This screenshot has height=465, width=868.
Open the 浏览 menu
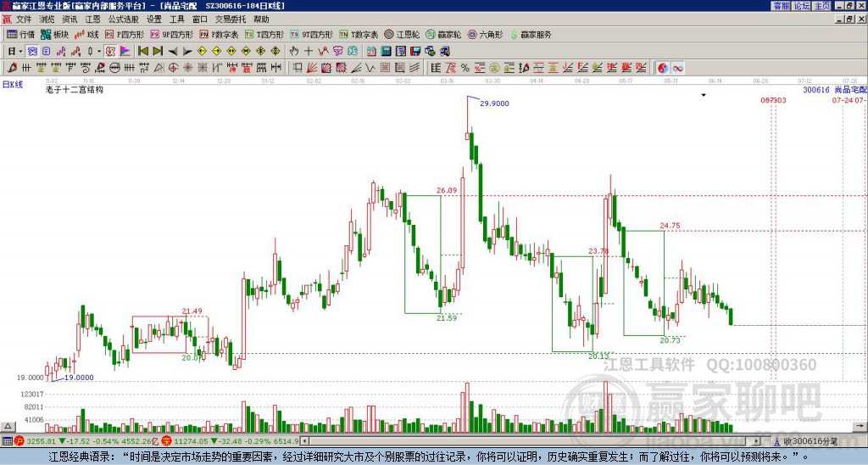[x=47, y=20]
